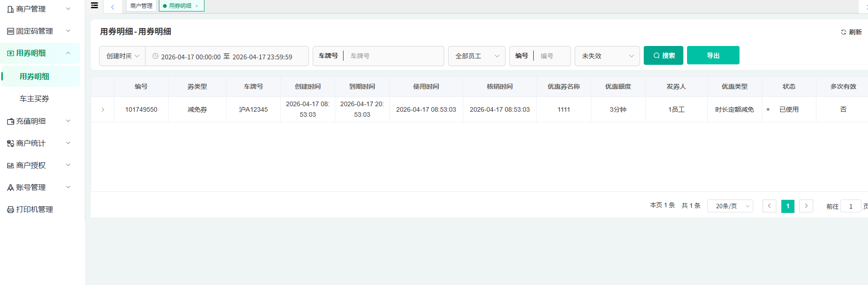Expand 商户管理 with its chevron
Image resolution: width=868 pixels, height=285 pixels.
pos(68,9)
